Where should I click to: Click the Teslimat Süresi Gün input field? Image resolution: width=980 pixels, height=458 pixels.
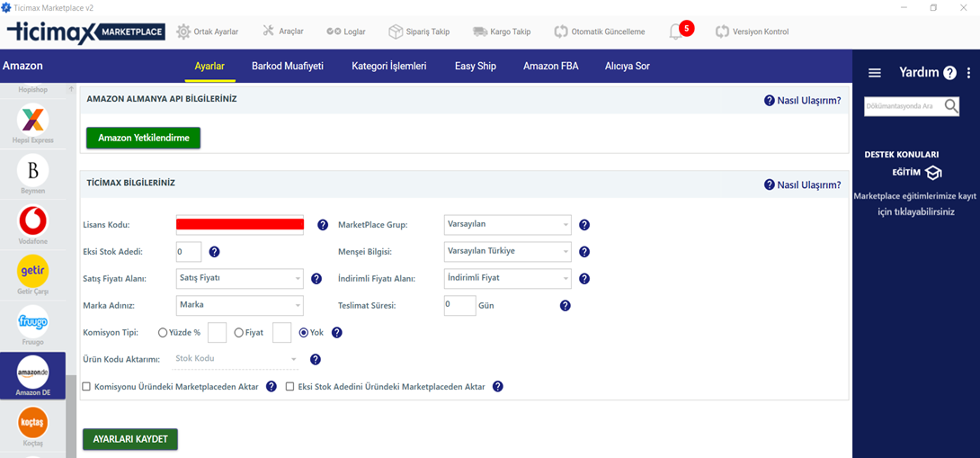459,305
